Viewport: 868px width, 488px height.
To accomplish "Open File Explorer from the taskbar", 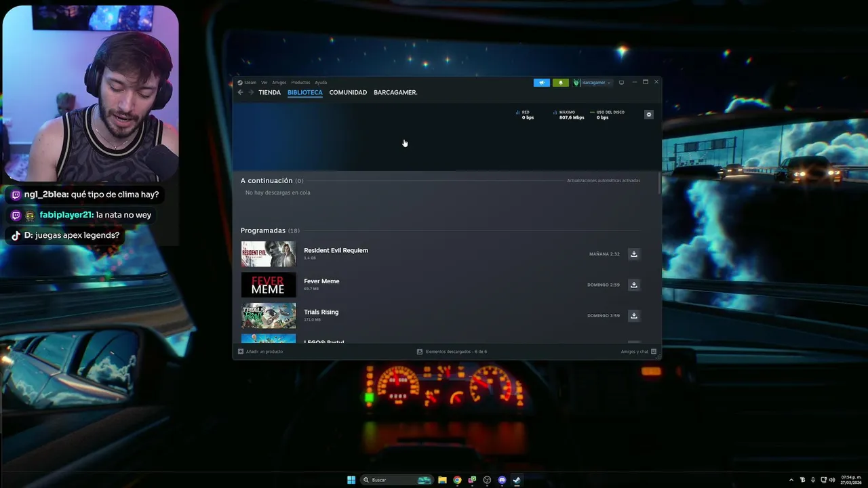I will 442,480.
